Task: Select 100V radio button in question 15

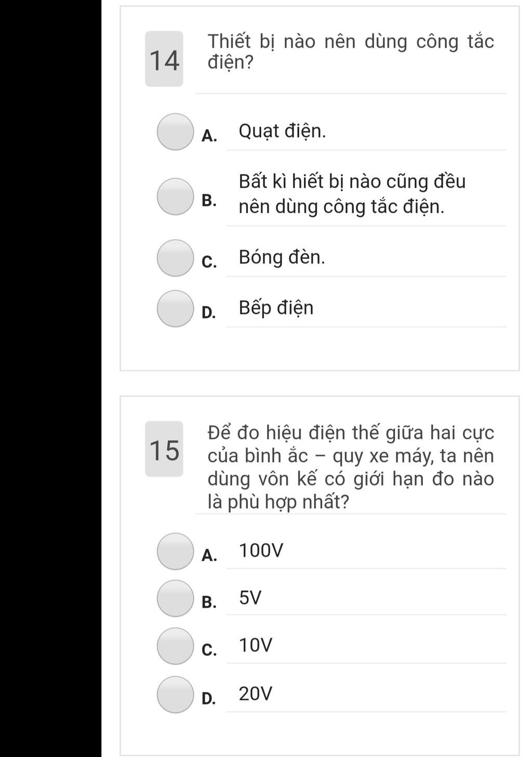Action: [x=175, y=551]
